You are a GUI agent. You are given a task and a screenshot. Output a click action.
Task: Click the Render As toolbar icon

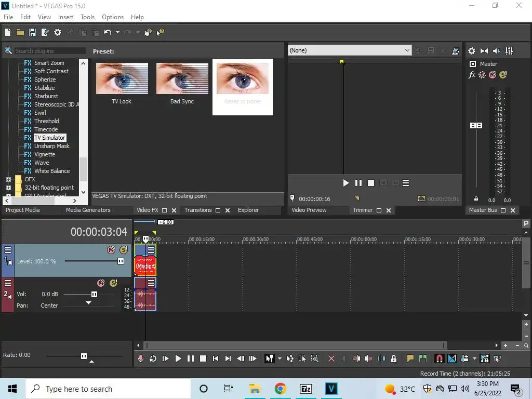[x=45, y=32]
